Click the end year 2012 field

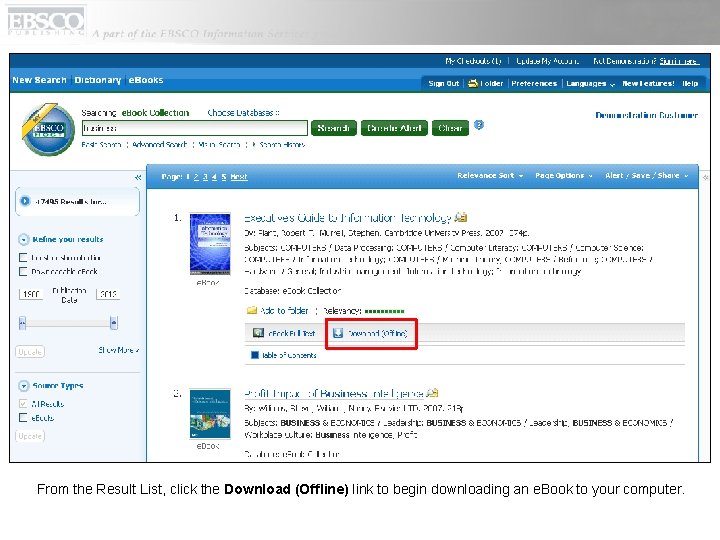(108, 294)
